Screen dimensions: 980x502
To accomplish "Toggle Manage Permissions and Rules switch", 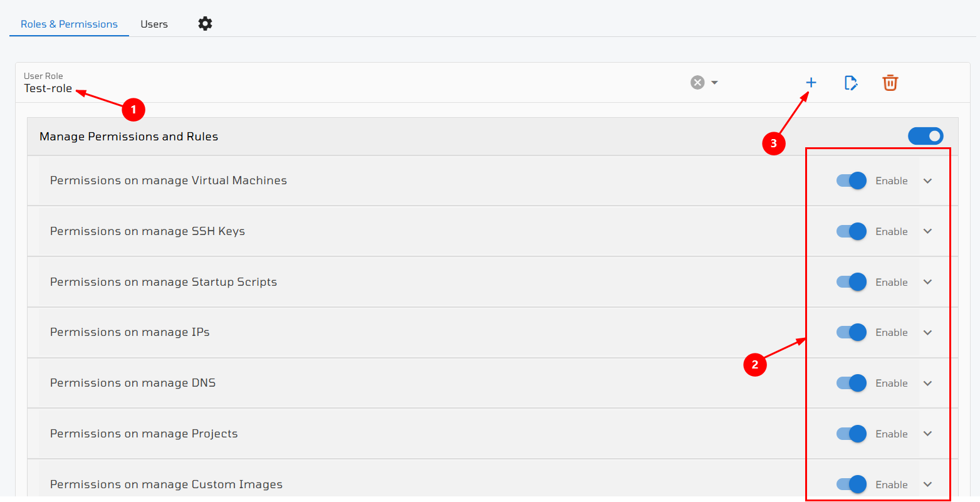I will (925, 136).
